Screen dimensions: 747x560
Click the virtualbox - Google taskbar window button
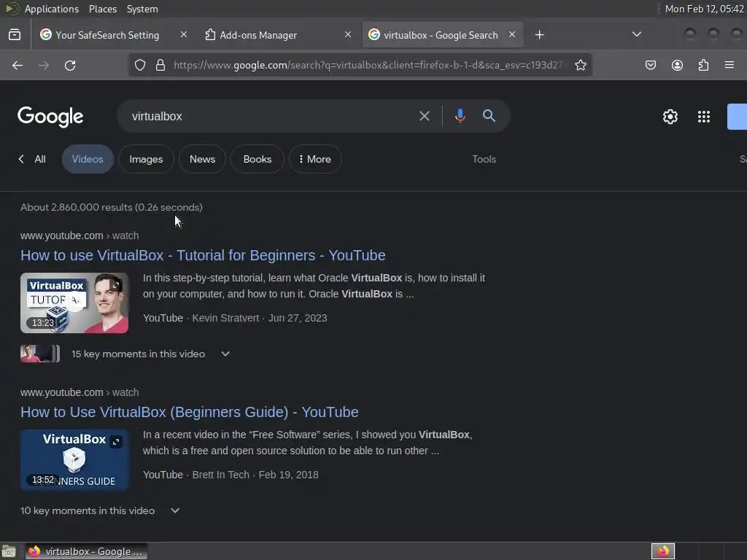coord(87,551)
